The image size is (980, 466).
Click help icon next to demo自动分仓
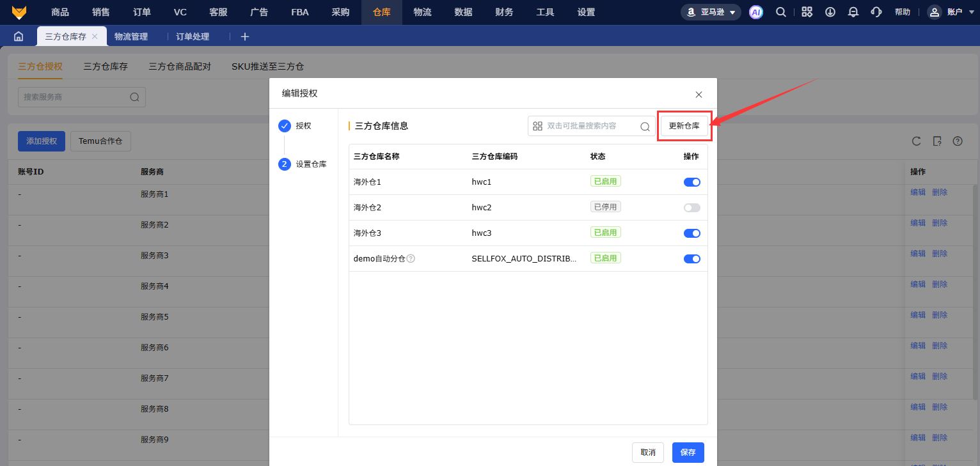pos(411,259)
